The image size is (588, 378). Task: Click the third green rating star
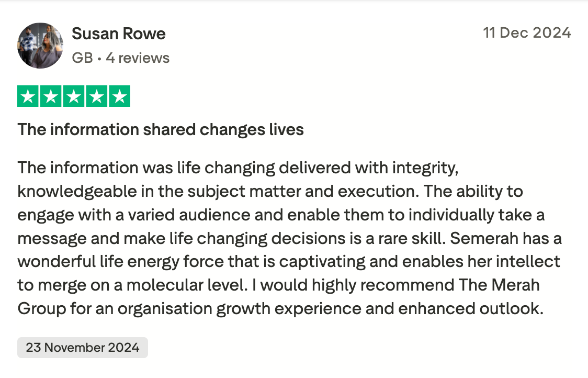74,96
